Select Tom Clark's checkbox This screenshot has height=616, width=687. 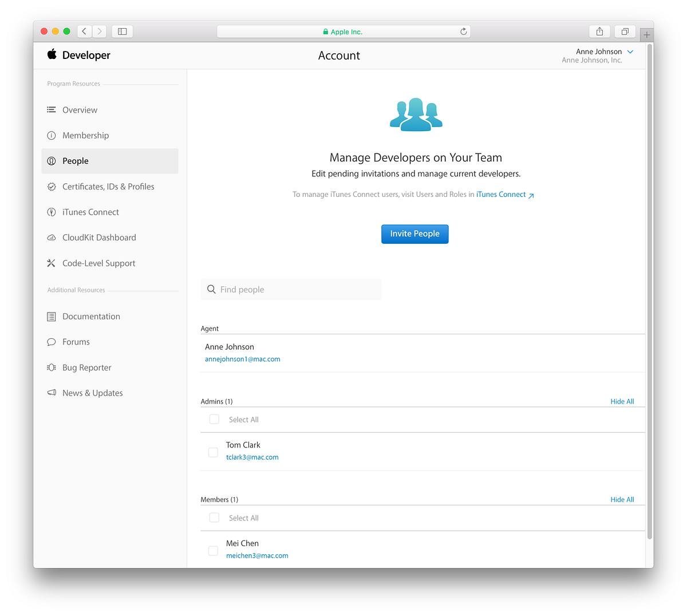(x=213, y=452)
